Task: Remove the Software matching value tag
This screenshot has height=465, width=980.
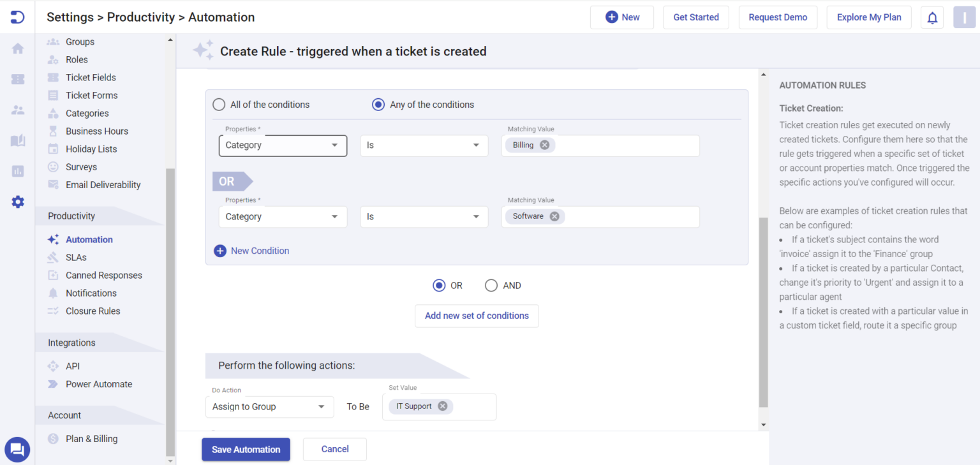Action: (x=554, y=216)
